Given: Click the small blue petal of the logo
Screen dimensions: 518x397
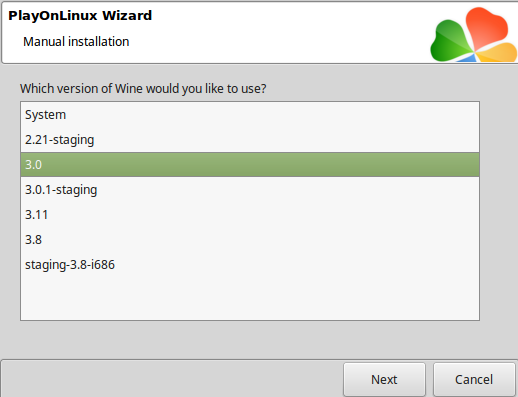Looking at the screenshot, I should (467, 59).
